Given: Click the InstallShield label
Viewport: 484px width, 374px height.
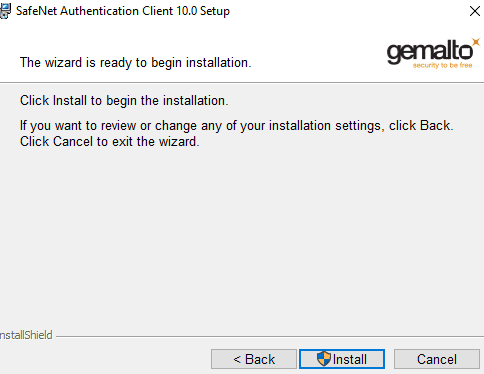Looking at the screenshot, I should (x=26, y=335).
